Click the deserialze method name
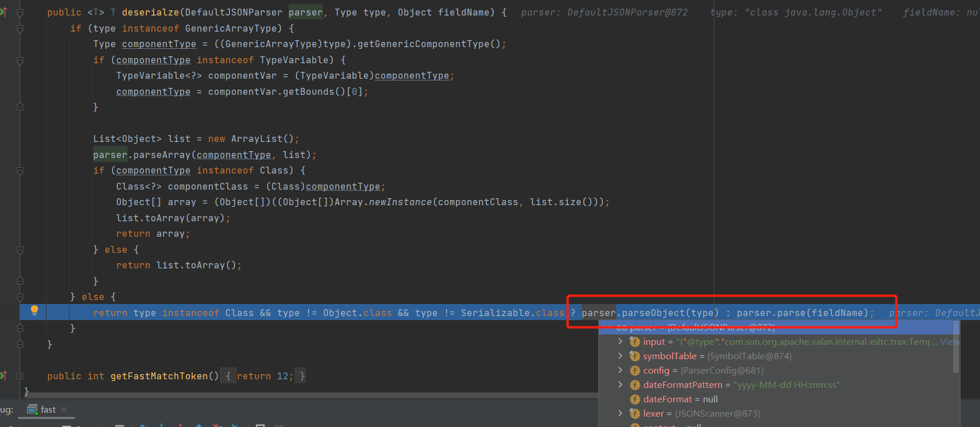980x427 pixels. pos(150,12)
